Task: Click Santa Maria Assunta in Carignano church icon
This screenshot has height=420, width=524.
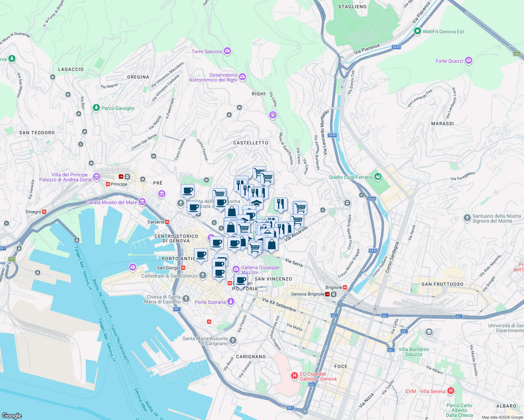Action: tap(233, 341)
